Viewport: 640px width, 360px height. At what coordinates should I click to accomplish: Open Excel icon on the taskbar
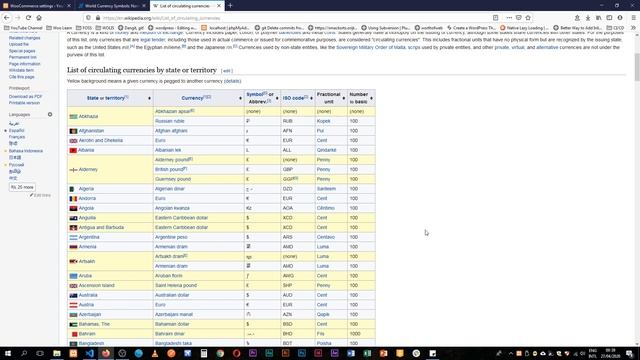coord(367,353)
